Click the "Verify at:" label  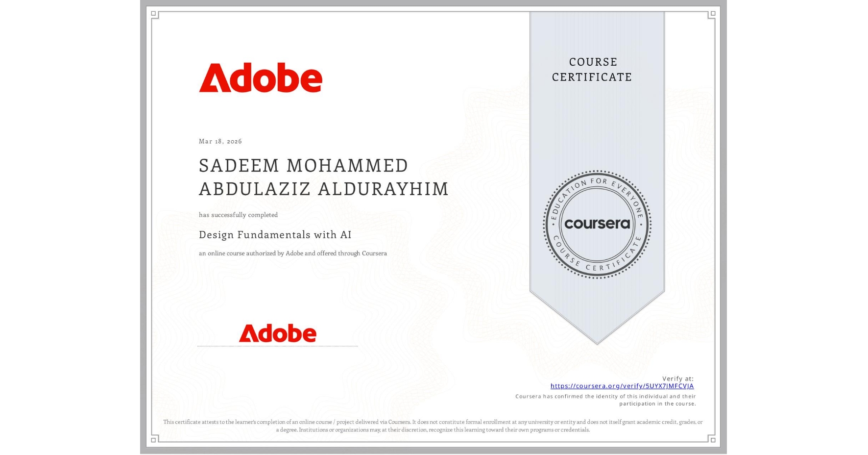coord(678,379)
